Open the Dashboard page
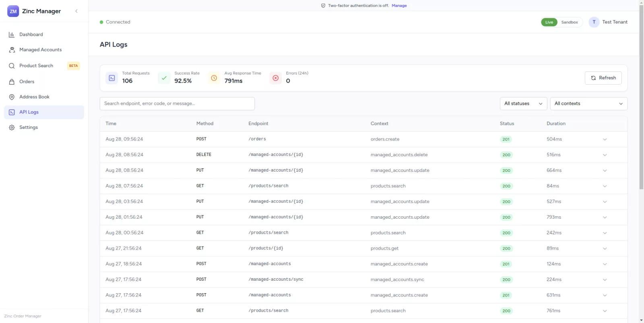Viewport: 644px width, 323px height. pos(44,35)
